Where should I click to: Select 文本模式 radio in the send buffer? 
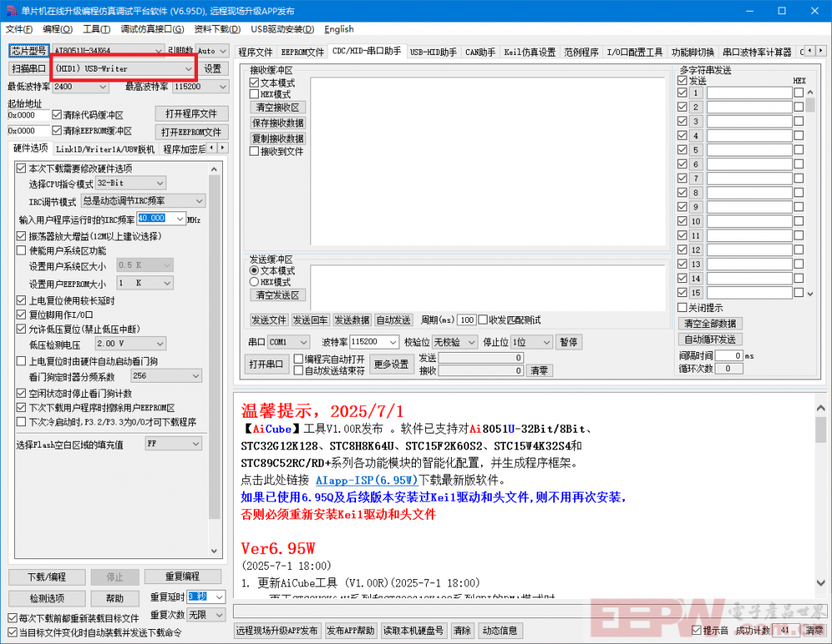coord(254,270)
